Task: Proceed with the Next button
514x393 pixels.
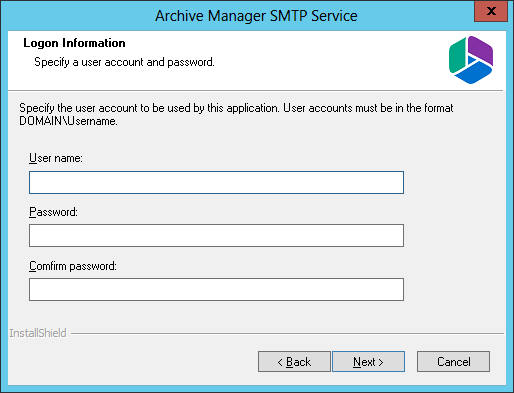Action: click(x=368, y=361)
